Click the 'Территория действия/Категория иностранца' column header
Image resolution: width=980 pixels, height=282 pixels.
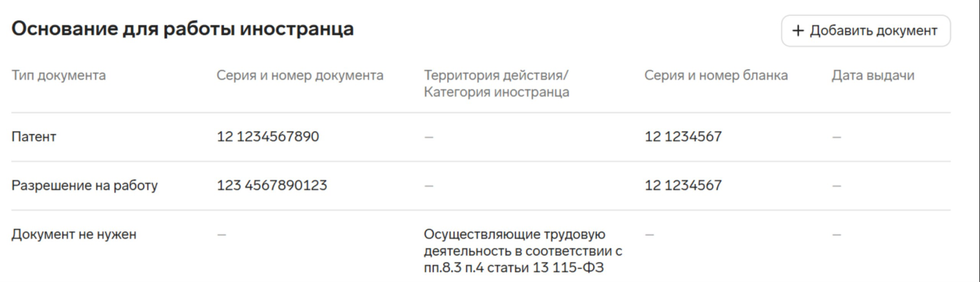[499, 84]
